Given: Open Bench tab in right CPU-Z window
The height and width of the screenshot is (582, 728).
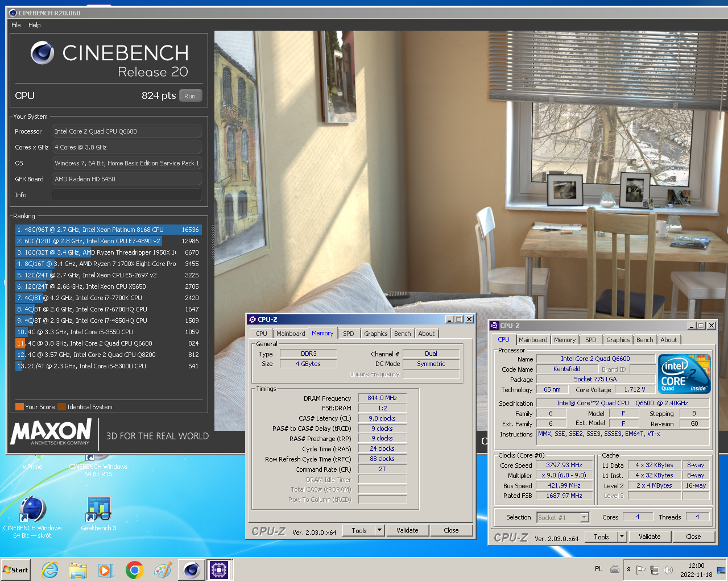Looking at the screenshot, I should pyautogui.click(x=645, y=340).
